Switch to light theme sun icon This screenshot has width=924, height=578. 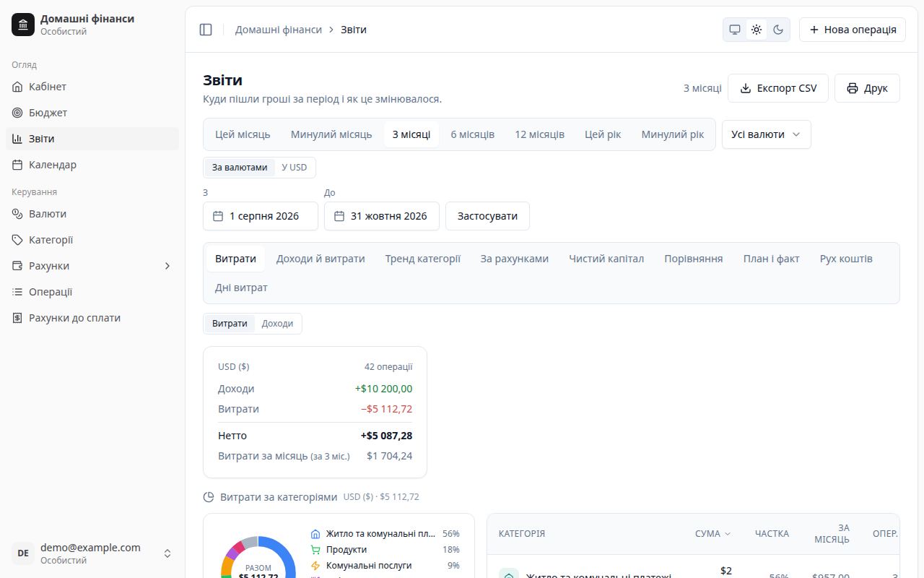(757, 30)
